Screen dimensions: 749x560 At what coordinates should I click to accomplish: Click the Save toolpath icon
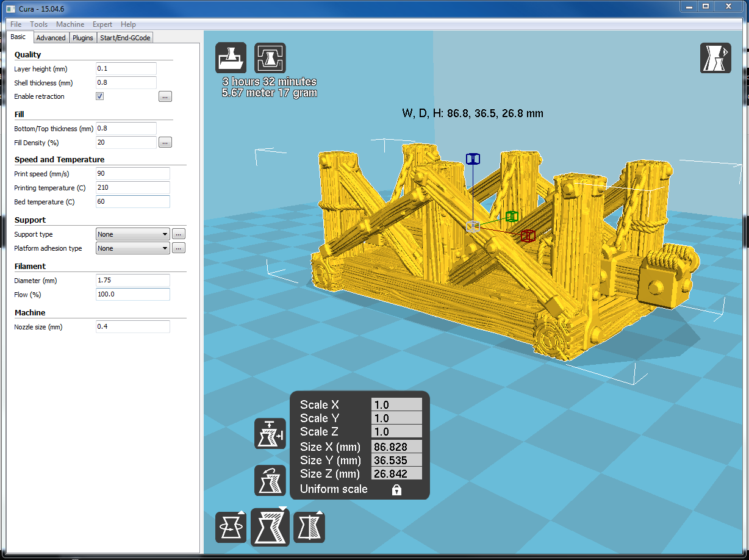[270, 58]
